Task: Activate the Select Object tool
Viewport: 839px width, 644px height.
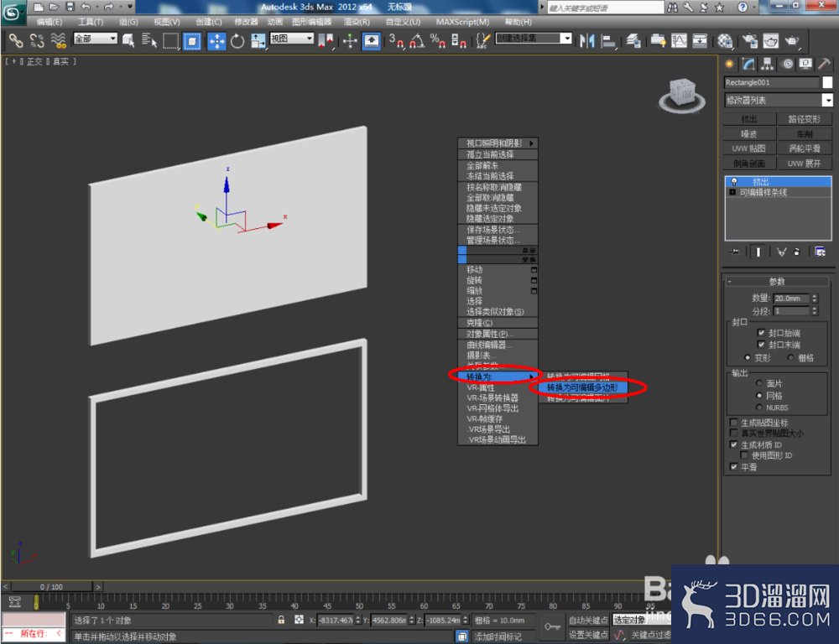Action: 128,40
